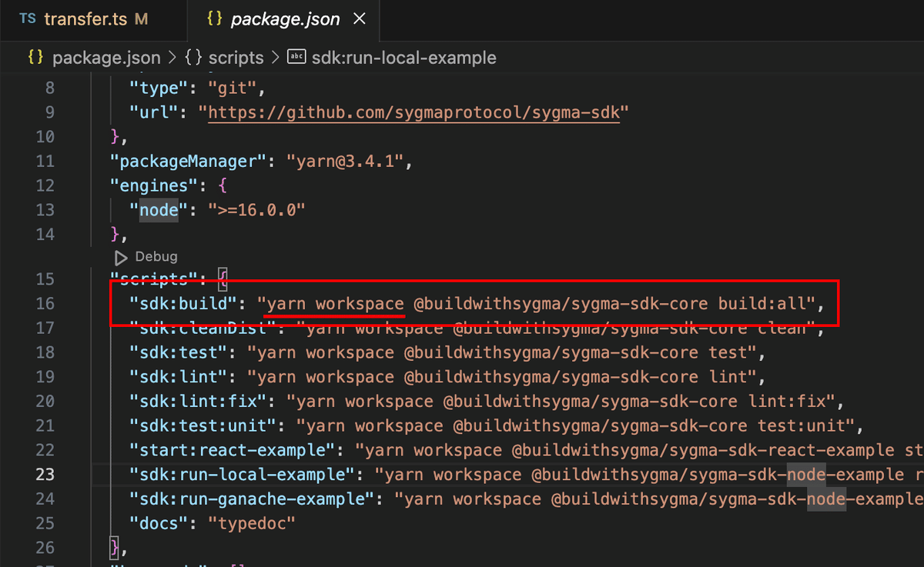Click line number 23 in gutter

(x=45, y=475)
